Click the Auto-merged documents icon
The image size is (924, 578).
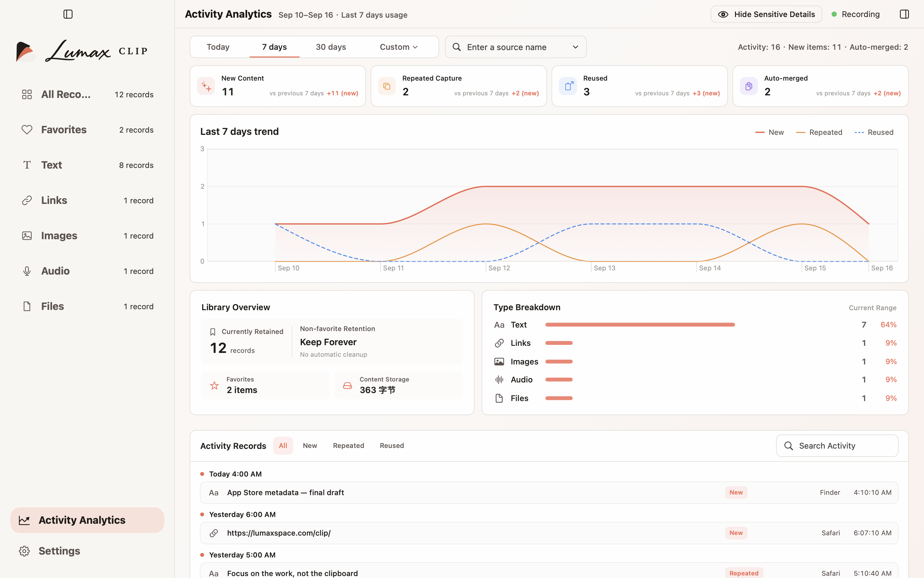point(749,86)
